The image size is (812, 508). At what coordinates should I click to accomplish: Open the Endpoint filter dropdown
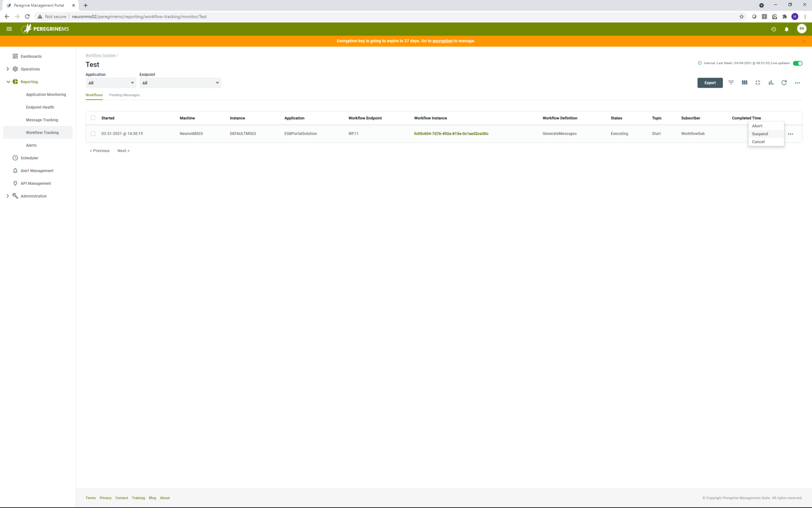tap(180, 83)
